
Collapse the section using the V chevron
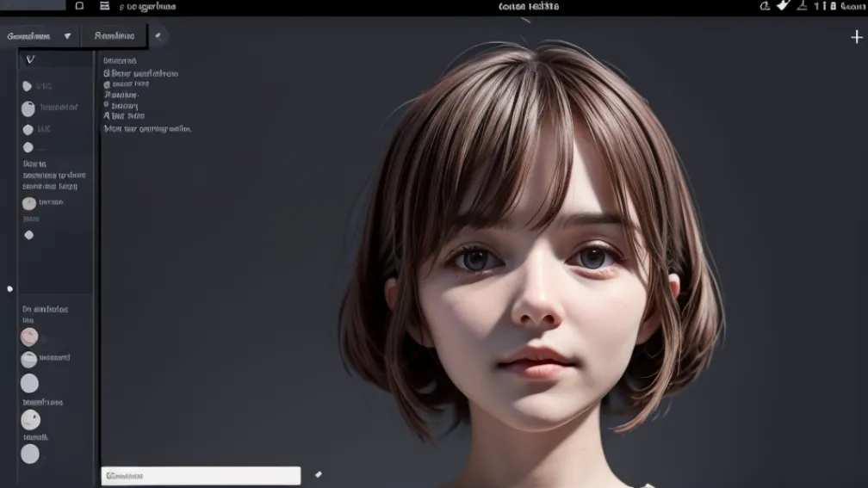30,59
